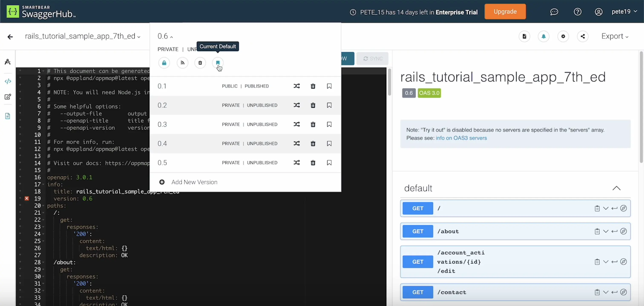
Task: Click the share icon in the top toolbar
Action: 582,36
